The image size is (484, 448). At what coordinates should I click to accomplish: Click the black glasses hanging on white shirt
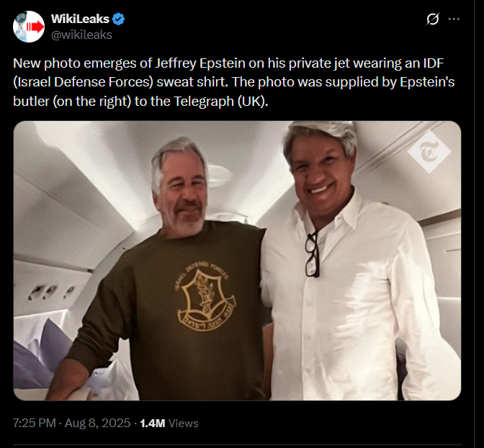[312, 254]
